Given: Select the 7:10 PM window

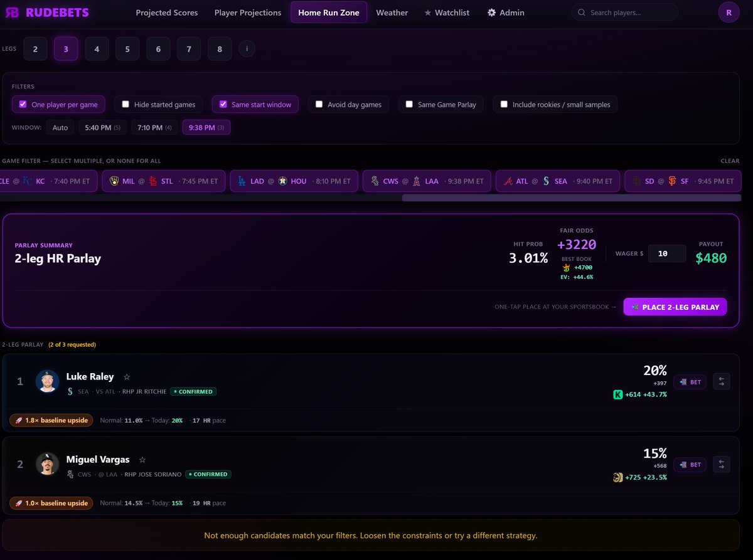Looking at the screenshot, I should pos(154,127).
